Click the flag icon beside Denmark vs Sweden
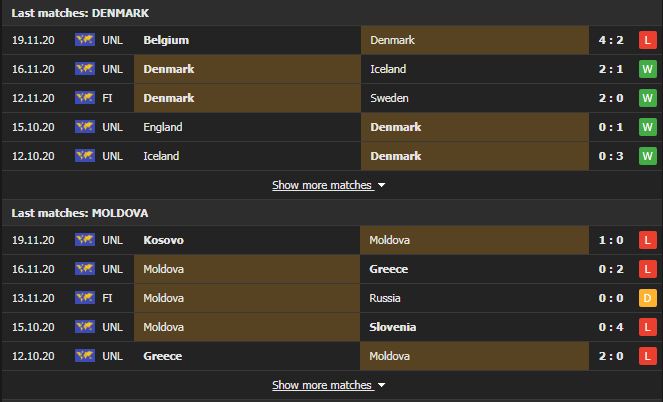The height and width of the screenshot is (402, 663). 85,98
